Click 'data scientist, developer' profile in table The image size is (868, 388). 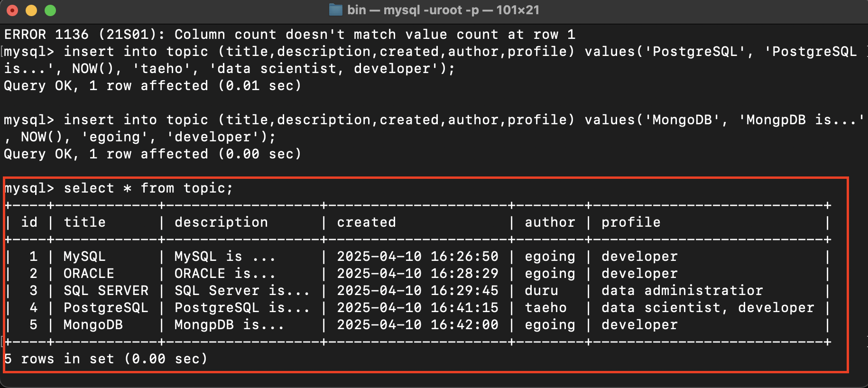(x=708, y=308)
